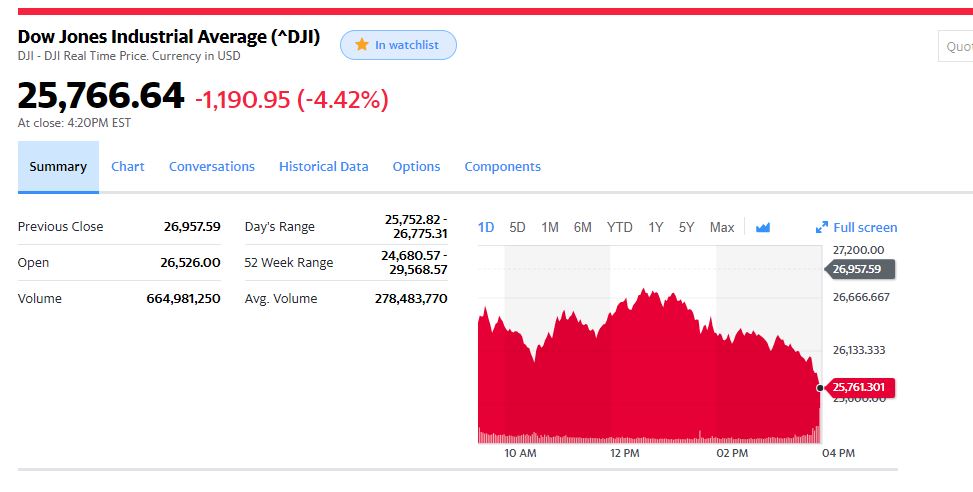The image size is (973, 492).
Task: Switch chart to 1M range
Action: (x=550, y=227)
